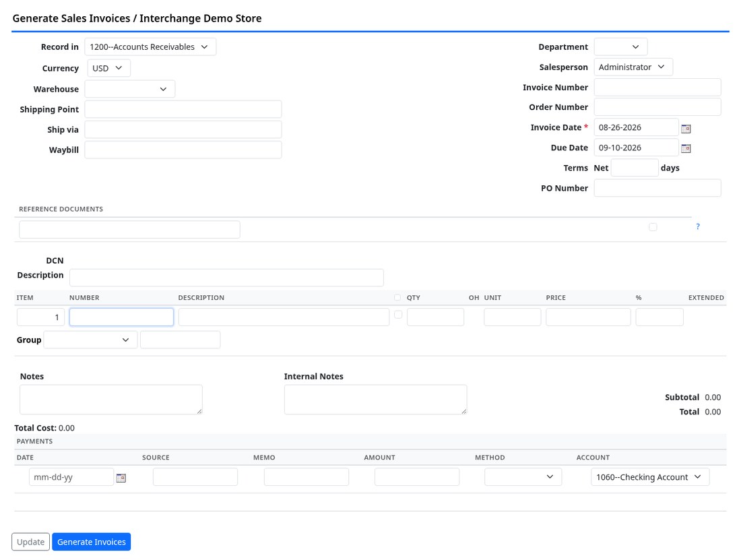
Task: Click inside the Notes textarea
Action: pos(111,400)
